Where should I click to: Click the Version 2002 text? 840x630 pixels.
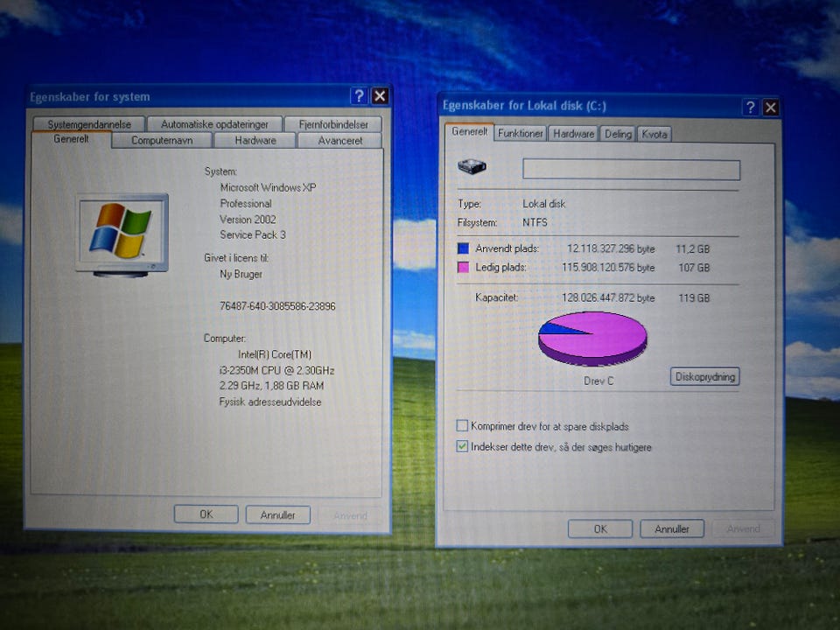[248, 219]
